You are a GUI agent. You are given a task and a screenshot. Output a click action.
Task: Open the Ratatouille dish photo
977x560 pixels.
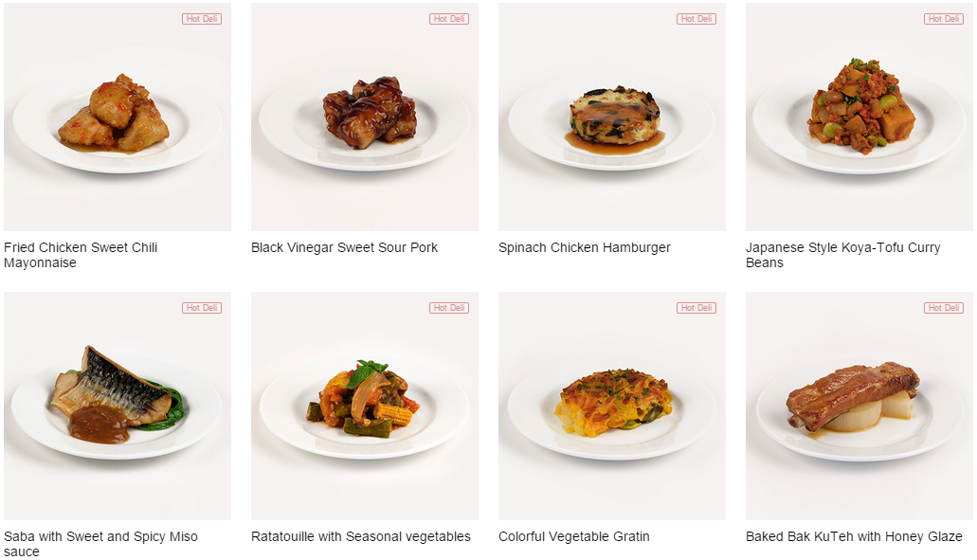click(365, 406)
